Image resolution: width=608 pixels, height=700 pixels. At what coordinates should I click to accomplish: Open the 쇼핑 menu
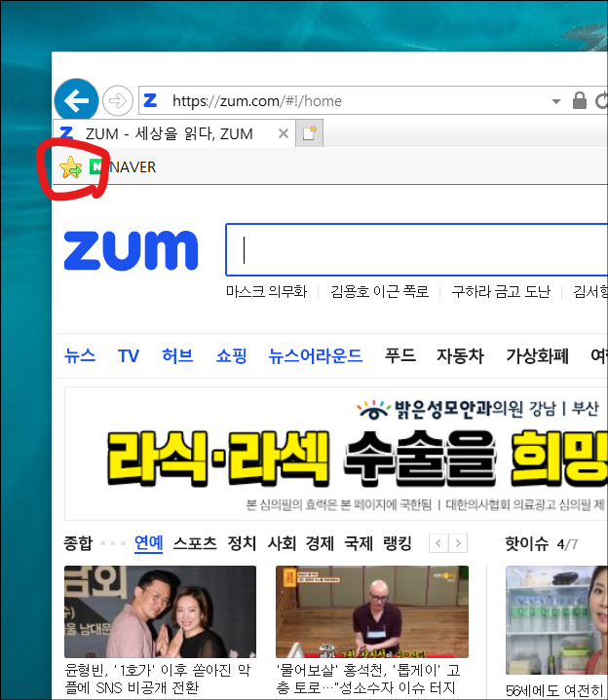(x=231, y=355)
